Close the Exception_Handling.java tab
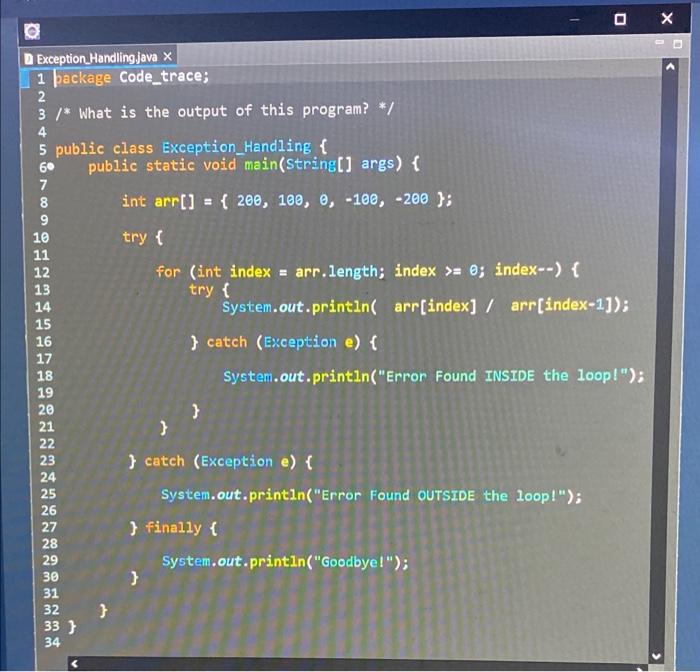Viewport: 700px width, 672px height. point(167,57)
